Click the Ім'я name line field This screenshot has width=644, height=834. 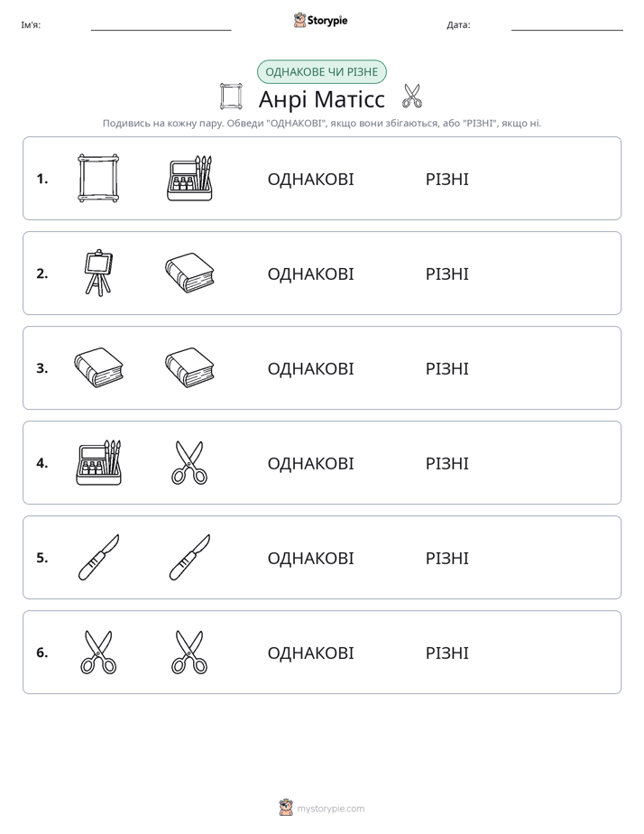tap(161, 25)
